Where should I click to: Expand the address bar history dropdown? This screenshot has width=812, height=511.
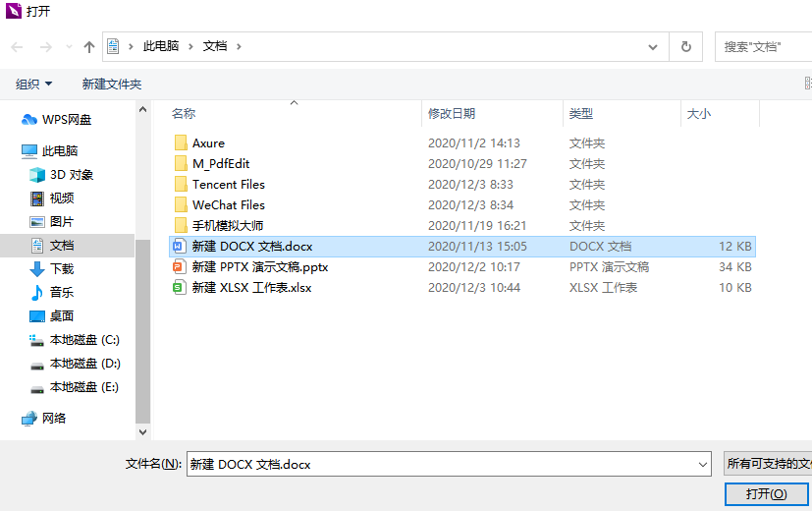(x=654, y=46)
